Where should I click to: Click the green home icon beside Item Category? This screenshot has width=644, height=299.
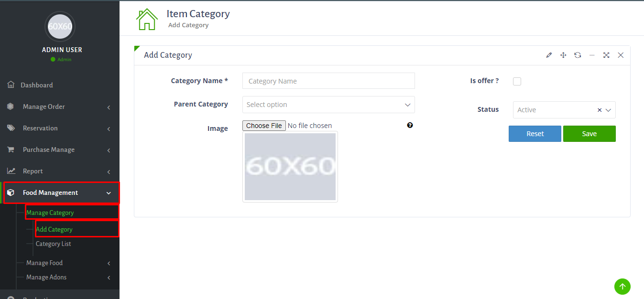click(x=147, y=19)
